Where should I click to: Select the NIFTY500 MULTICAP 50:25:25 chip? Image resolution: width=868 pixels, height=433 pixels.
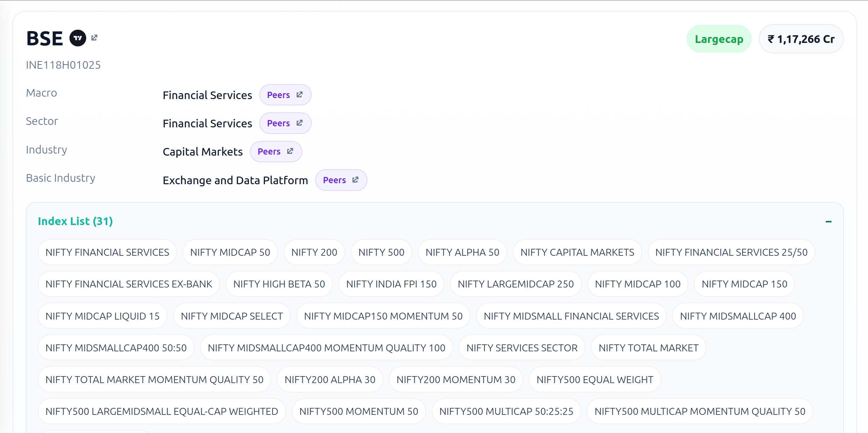click(506, 411)
